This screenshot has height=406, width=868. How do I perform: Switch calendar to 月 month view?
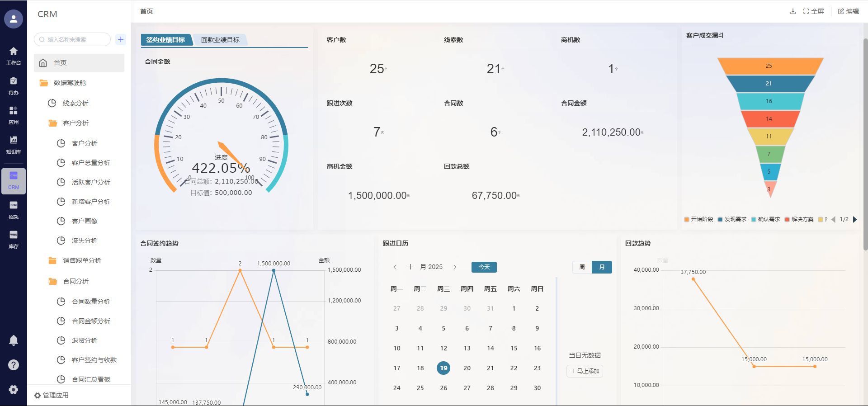click(x=602, y=267)
